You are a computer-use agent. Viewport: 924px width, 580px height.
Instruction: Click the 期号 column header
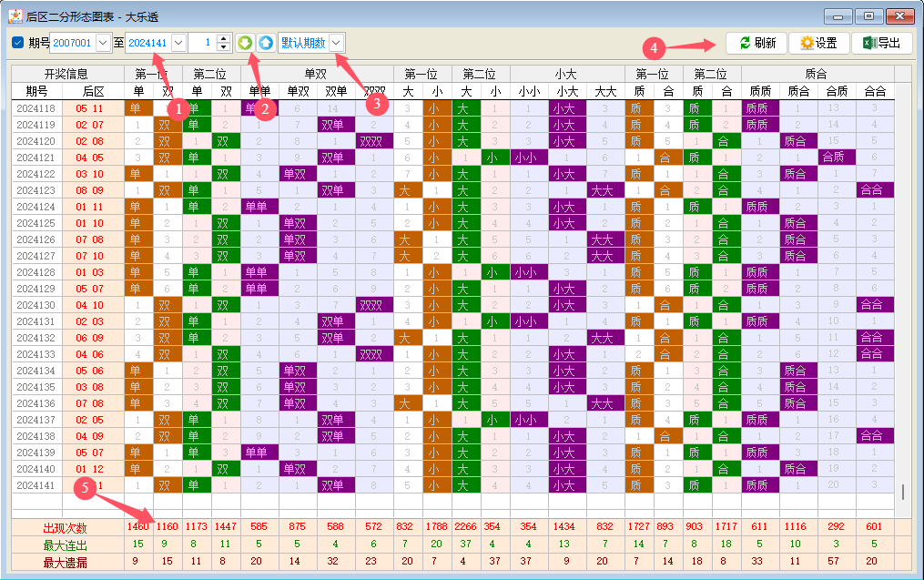(x=36, y=91)
